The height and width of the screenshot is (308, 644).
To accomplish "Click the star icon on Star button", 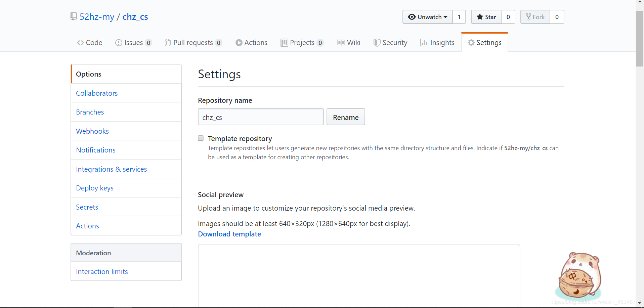I will 480,17.
